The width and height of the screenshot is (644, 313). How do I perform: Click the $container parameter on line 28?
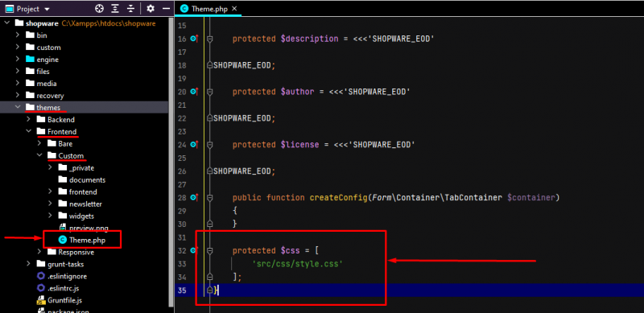coord(531,198)
